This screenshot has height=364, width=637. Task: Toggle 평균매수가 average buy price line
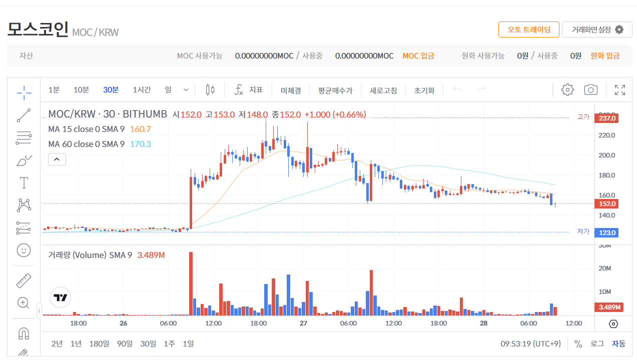pos(335,90)
